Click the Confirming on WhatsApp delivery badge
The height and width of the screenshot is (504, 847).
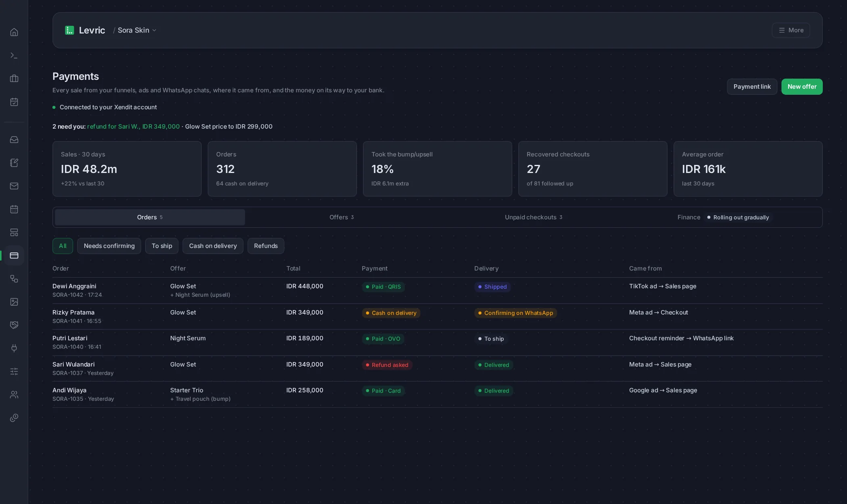pyautogui.click(x=515, y=313)
